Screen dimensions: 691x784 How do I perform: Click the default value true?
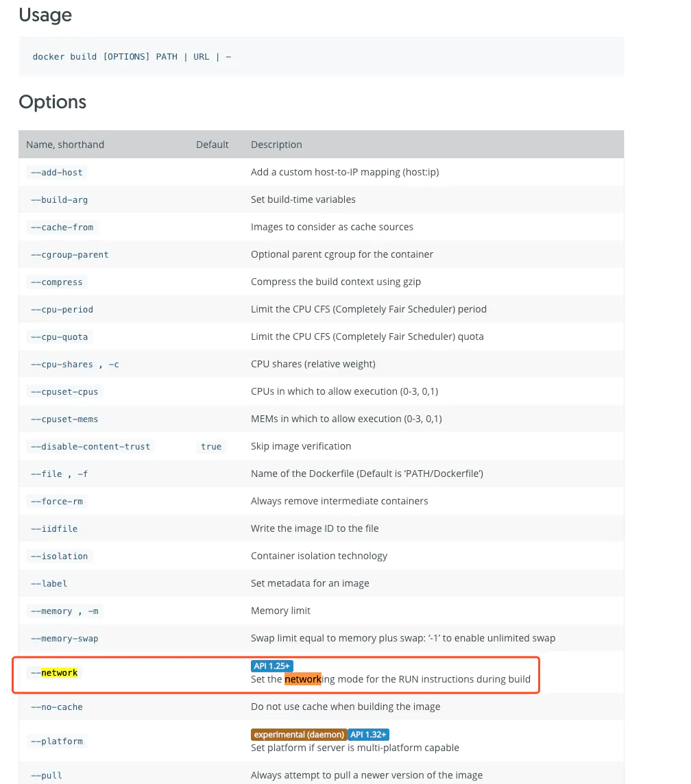click(x=211, y=446)
